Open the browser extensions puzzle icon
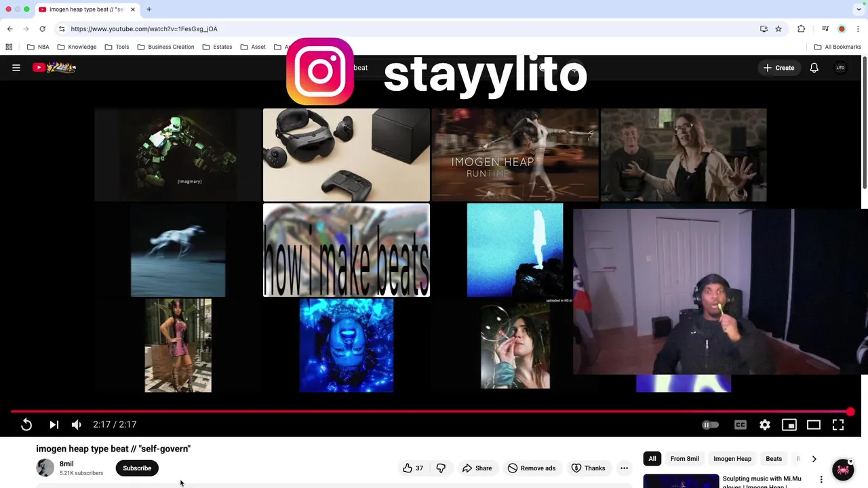Image resolution: width=868 pixels, height=488 pixels. (802, 28)
